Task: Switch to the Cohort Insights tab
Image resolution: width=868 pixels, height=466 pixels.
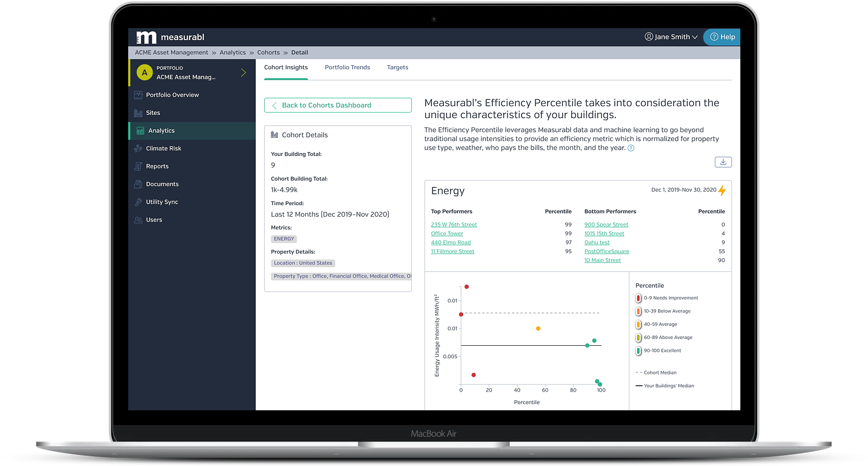Action: (x=286, y=68)
